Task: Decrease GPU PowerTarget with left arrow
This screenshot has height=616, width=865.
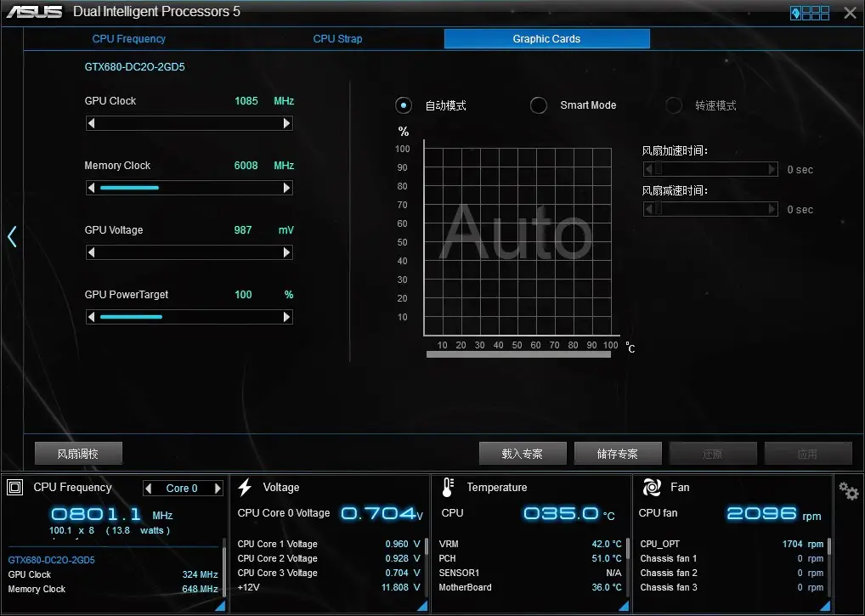Action: [x=92, y=317]
